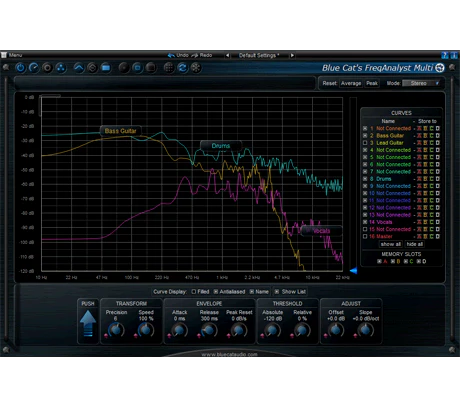The image size is (460, 416).
Task: Click the Redo arrow in the top bar
Action: coord(195,55)
